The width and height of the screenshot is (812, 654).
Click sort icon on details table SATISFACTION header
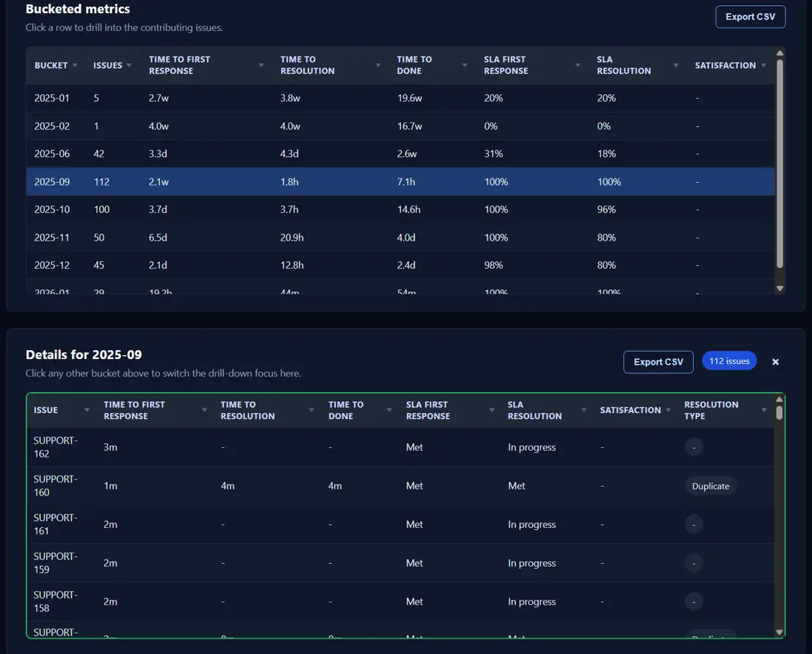[x=670, y=410]
